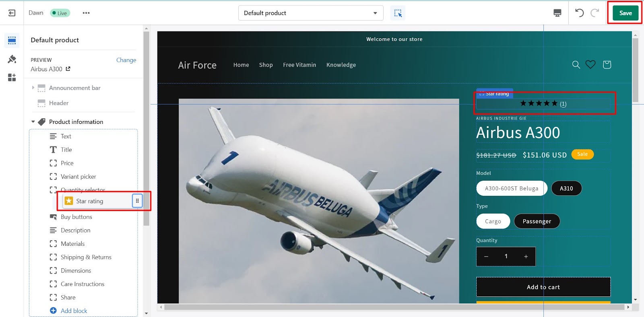
Task: Click the plus icon beside Add block
Action: tap(53, 311)
